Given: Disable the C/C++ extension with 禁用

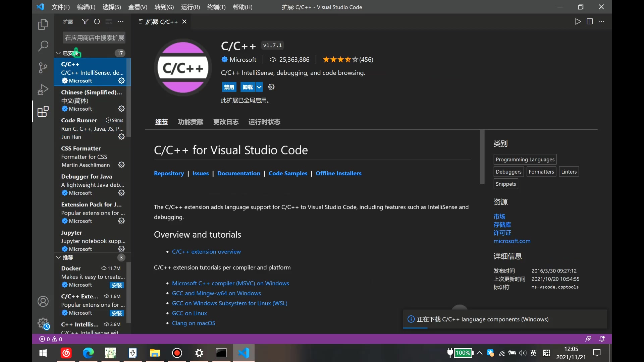Looking at the screenshot, I should point(229,87).
